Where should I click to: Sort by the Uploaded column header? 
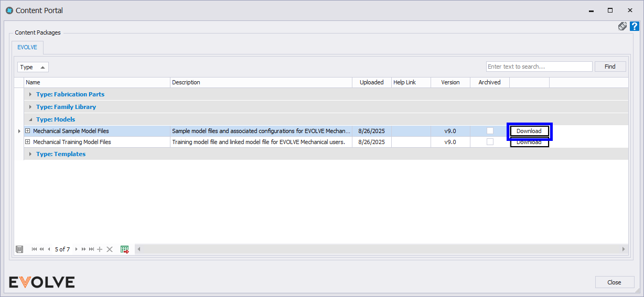pyautogui.click(x=371, y=82)
